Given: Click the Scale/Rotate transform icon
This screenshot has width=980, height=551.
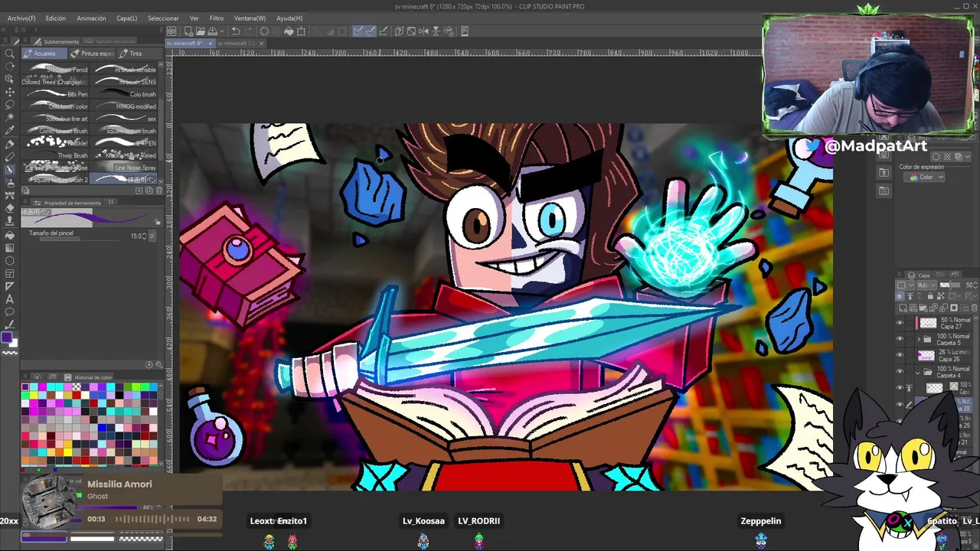Looking at the screenshot, I should (x=301, y=31).
